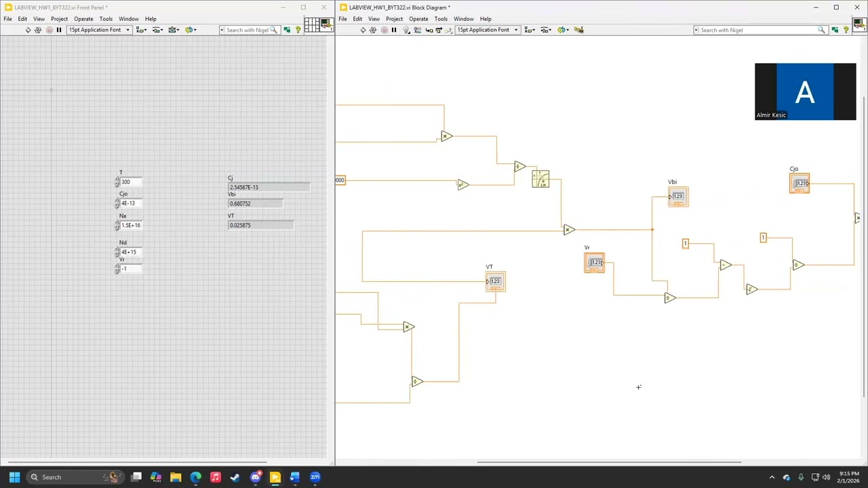Open Reorder menu in Front Panel toolbar
The image size is (868, 488).
[x=191, y=30]
